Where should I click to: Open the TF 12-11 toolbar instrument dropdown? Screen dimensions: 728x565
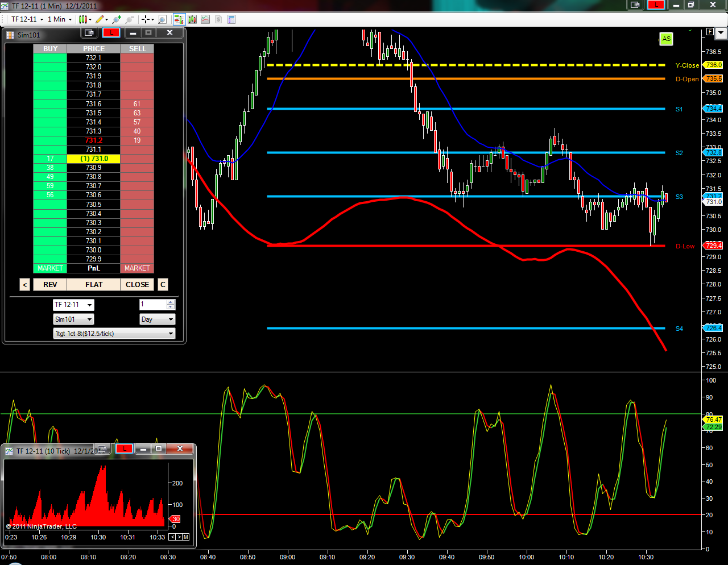[27, 19]
